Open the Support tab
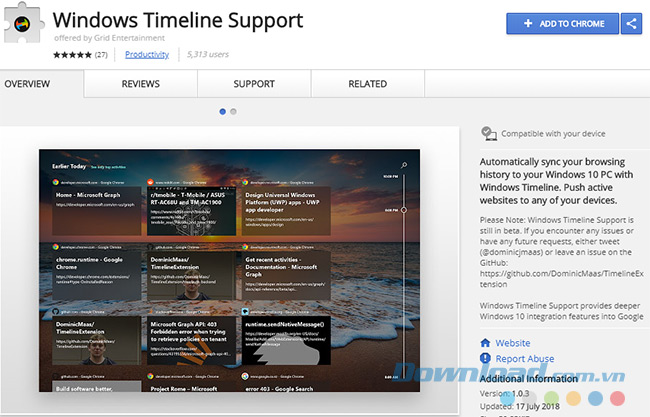The height and width of the screenshot is (417, 650). pyautogui.click(x=254, y=84)
